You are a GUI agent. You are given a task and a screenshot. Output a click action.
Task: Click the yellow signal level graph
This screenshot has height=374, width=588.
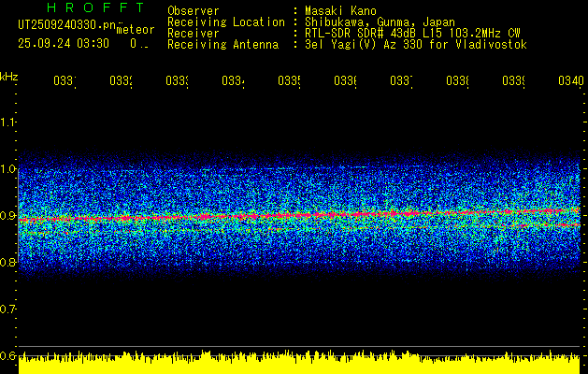(299, 363)
